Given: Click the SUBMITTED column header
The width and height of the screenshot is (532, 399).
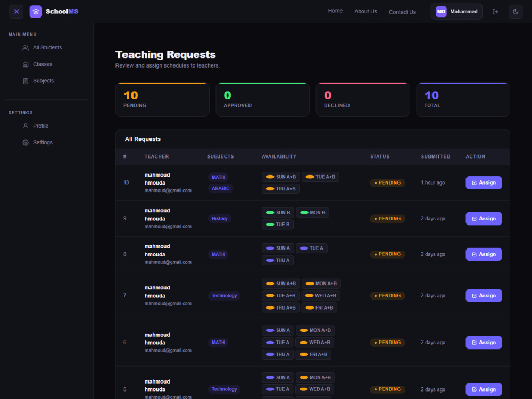Looking at the screenshot, I should [x=436, y=156].
